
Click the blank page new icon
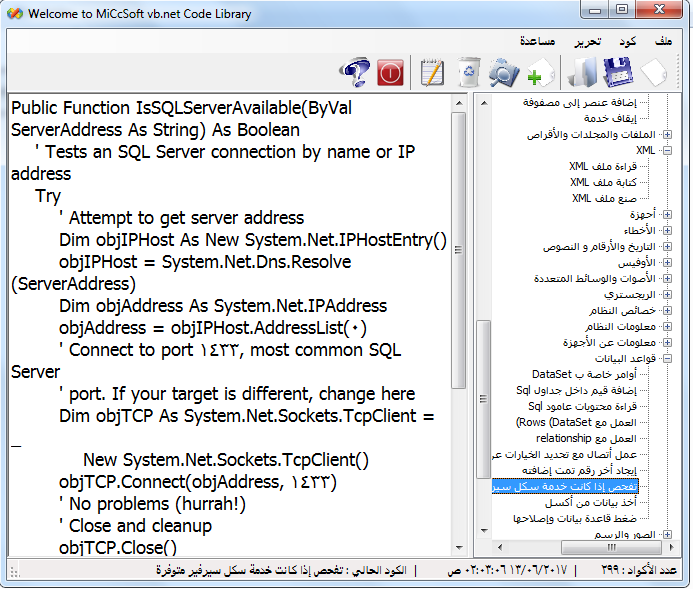(654, 73)
